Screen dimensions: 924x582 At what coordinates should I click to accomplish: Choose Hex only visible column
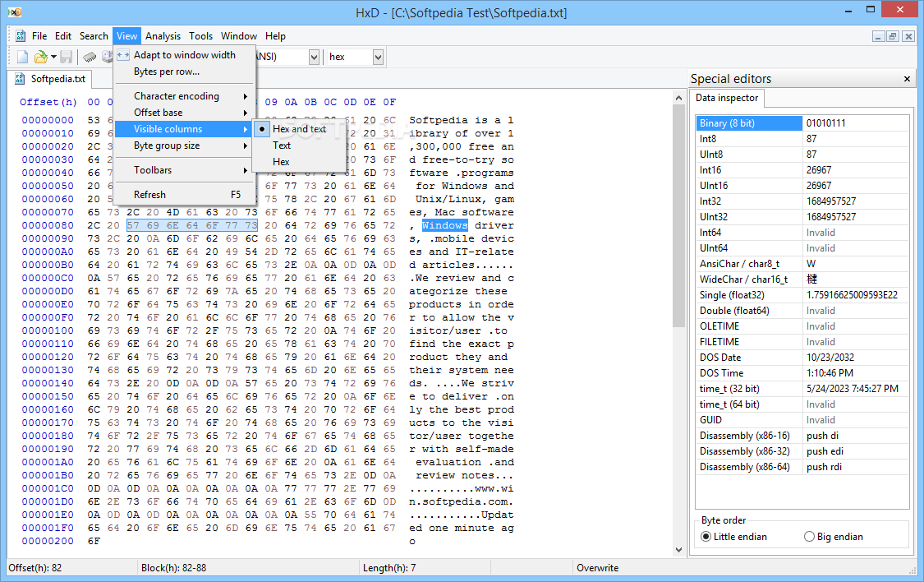[299, 162]
